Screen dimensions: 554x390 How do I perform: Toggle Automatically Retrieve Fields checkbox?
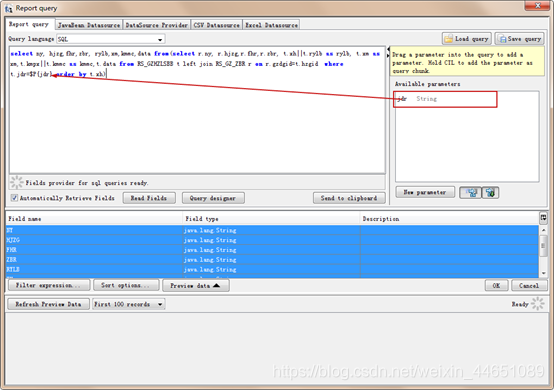tap(14, 198)
